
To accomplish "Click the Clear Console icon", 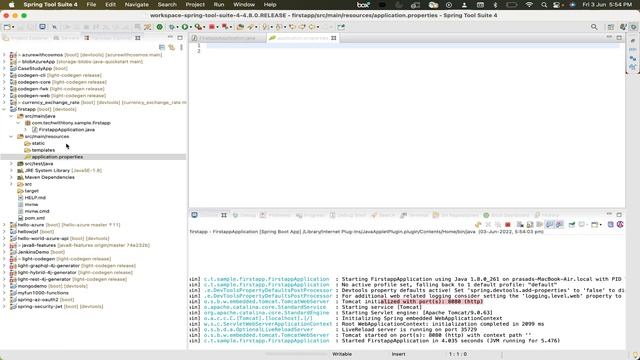I will [x=520, y=224].
